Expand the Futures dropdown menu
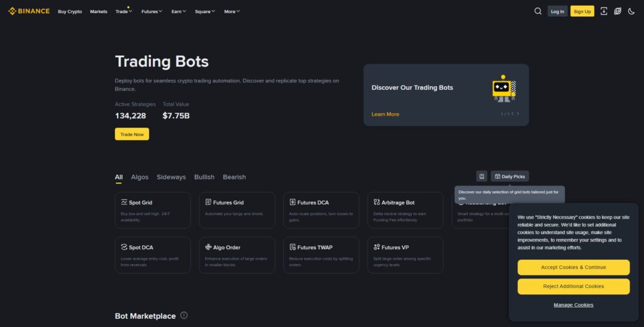This screenshot has height=327, width=644. tap(152, 11)
